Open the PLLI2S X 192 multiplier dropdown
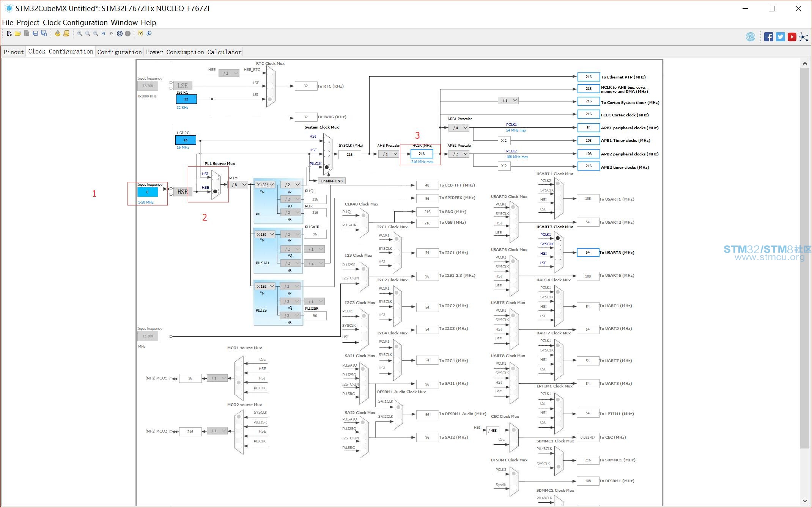The height and width of the screenshot is (508, 812). pyautogui.click(x=265, y=286)
